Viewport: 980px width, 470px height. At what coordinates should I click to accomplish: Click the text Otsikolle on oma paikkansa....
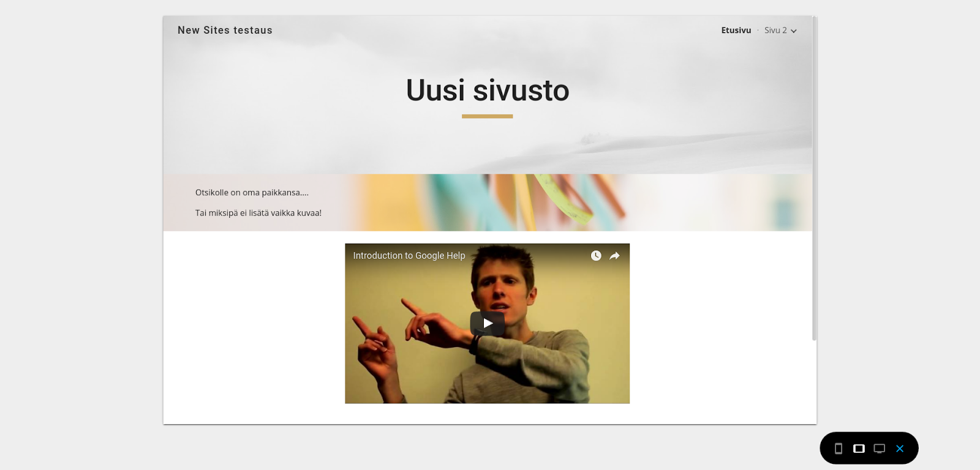[252, 192]
